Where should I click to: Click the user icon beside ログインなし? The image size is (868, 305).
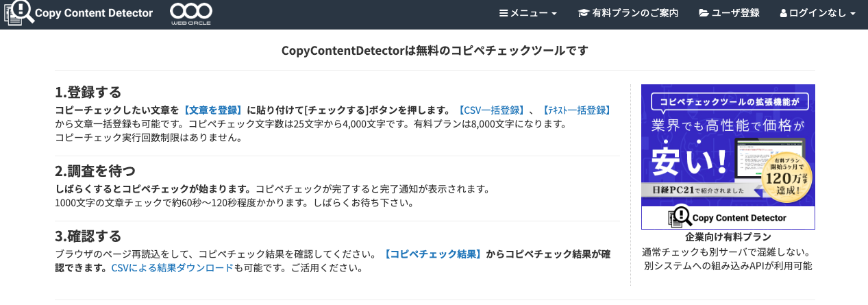pos(784,13)
